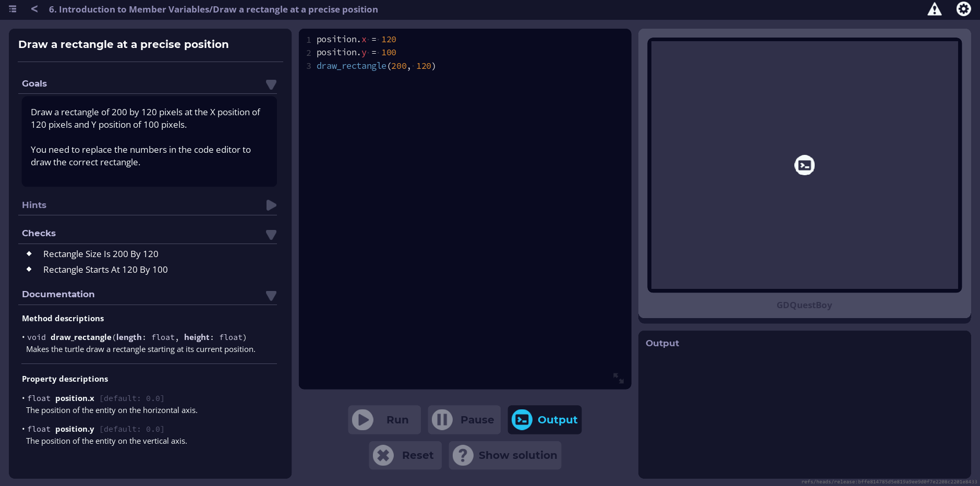Click Show solution
Image resolution: width=980 pixels, height=486 pixels.
tap(517, 455)
